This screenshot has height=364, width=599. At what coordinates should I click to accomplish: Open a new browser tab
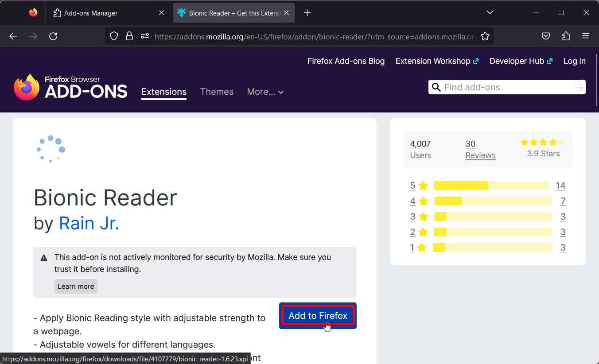tap(307, 13)
